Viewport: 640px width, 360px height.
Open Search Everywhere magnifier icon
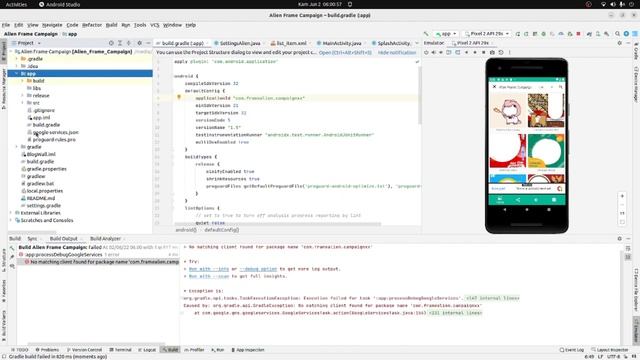[x=618, y=34]
